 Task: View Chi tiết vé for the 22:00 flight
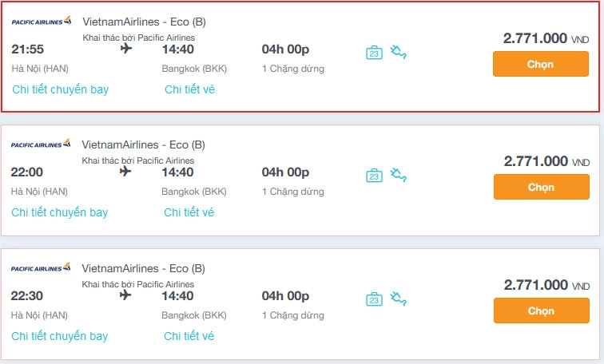click(x=189, y=212)
